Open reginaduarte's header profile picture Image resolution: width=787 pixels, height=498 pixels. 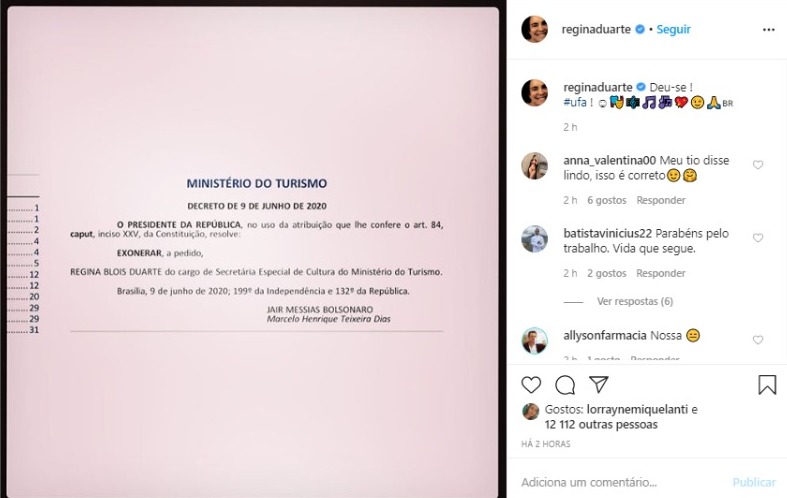tap(535, 29)
